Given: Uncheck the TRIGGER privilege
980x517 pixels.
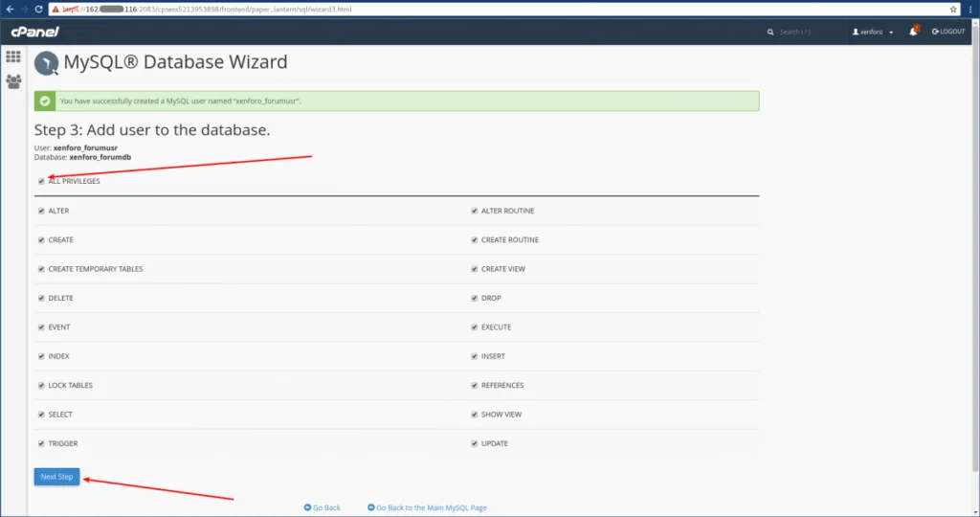Looking at the screenshot, I should (x=41, y=443).
